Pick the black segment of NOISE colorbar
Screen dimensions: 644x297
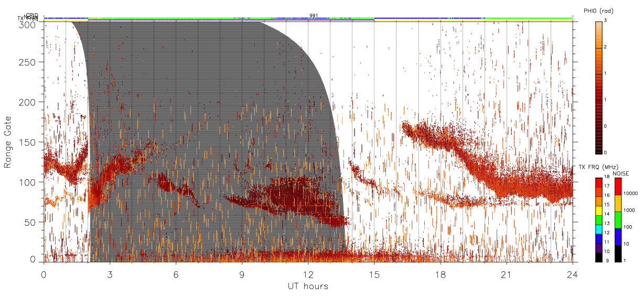[x=618, y=254]
